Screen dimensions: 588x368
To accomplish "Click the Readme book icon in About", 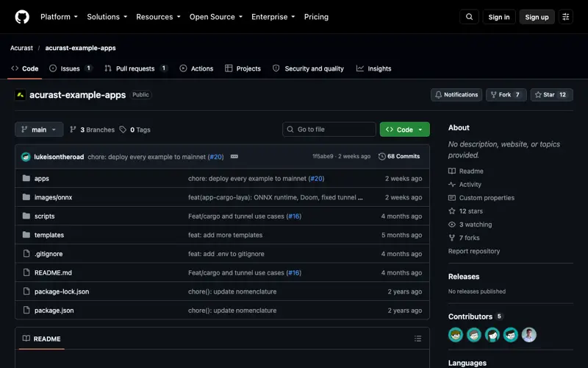I will tap(452, 171).
